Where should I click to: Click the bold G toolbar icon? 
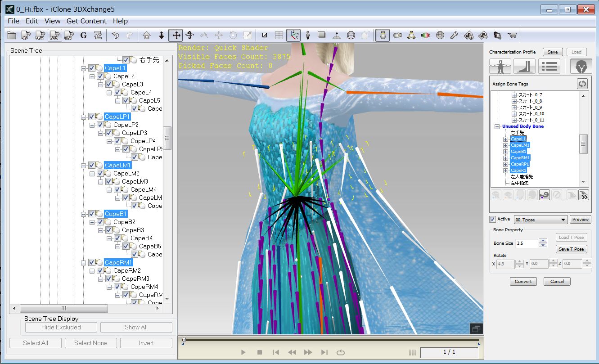[x=83, y=35]
